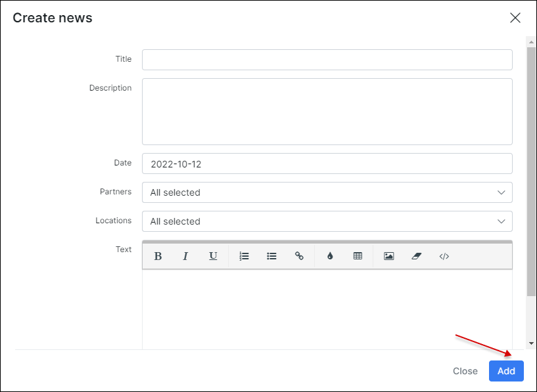
Task: Click the scrollbar down arrow
Action: point(531,343)
